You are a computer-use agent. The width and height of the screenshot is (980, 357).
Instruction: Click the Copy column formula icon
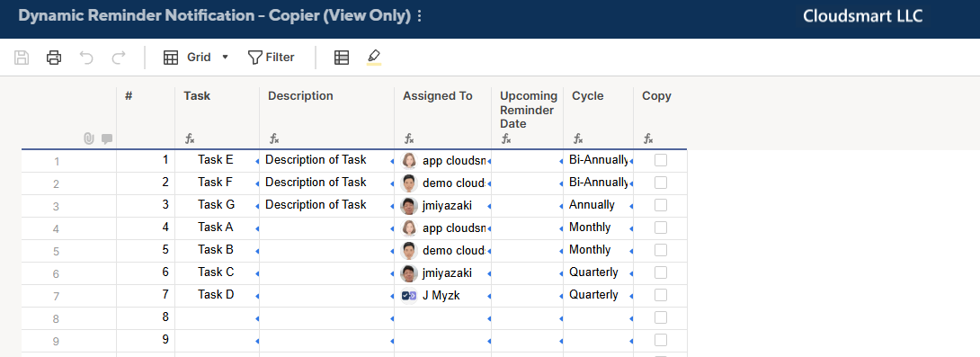[648, 138]
